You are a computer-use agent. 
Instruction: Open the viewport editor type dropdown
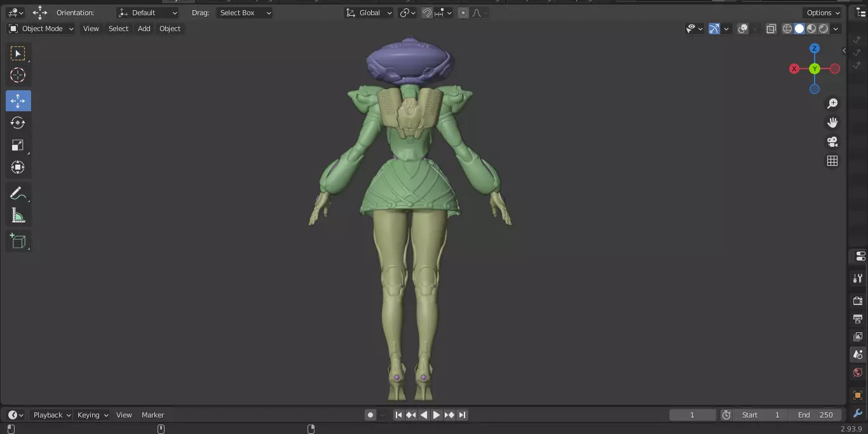[x=15, y=13]
